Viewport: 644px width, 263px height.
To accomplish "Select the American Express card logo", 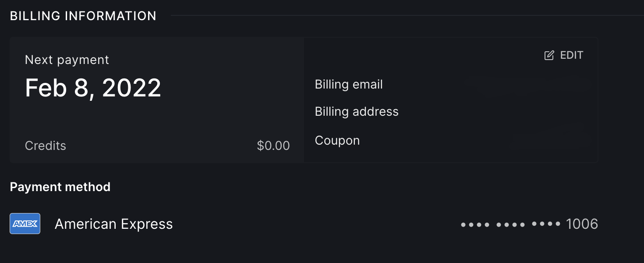I will coord(25,224).
